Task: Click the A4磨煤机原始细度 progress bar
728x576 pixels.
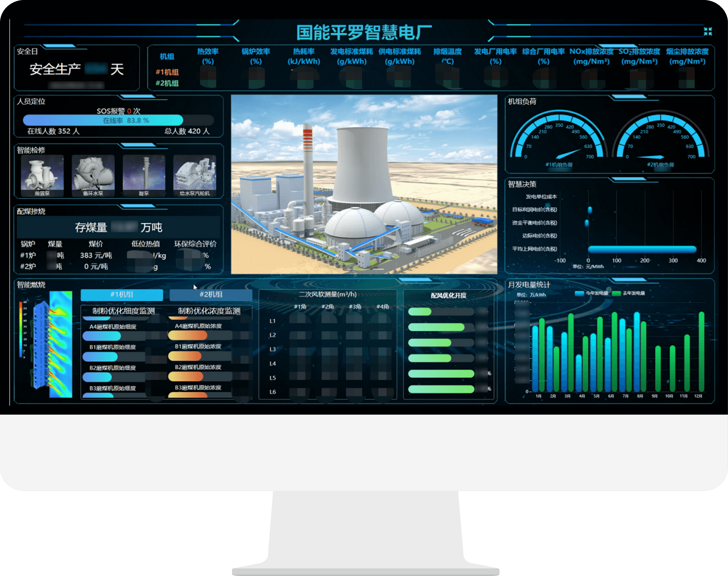Action: tap(115, 336)
